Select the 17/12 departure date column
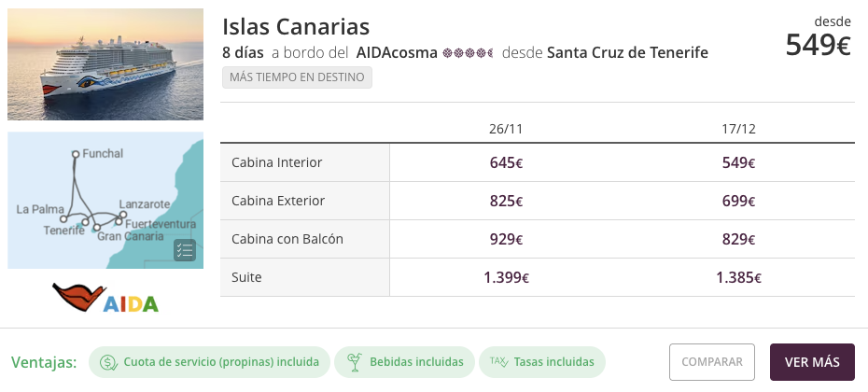Screen dimensions: 868x392 [738, 129]
